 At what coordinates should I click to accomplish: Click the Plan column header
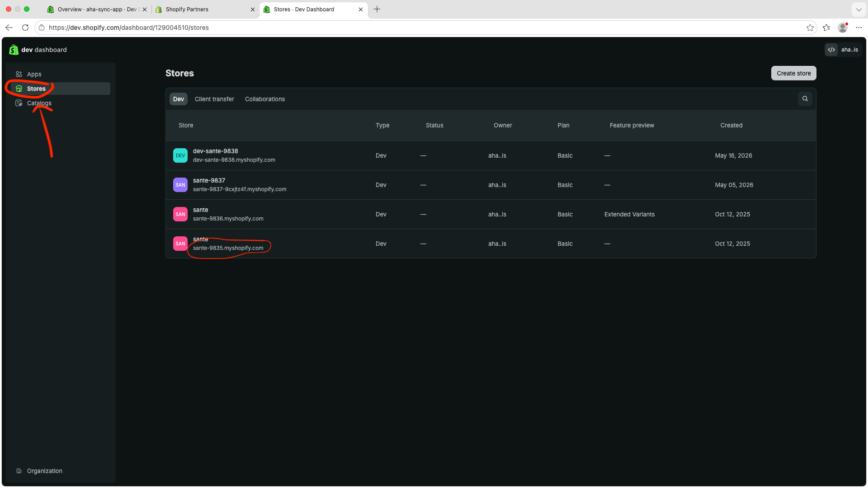[563, 125]
